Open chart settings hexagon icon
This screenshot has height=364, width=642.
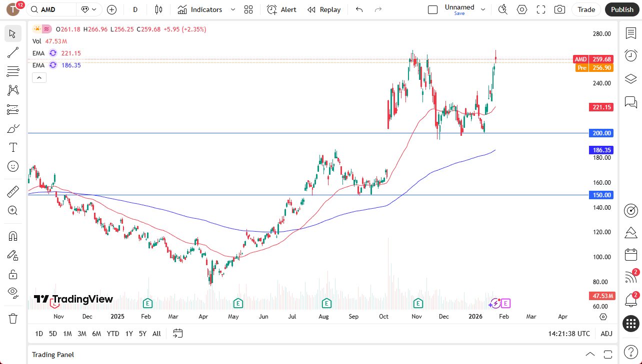[x=522, y=9]
